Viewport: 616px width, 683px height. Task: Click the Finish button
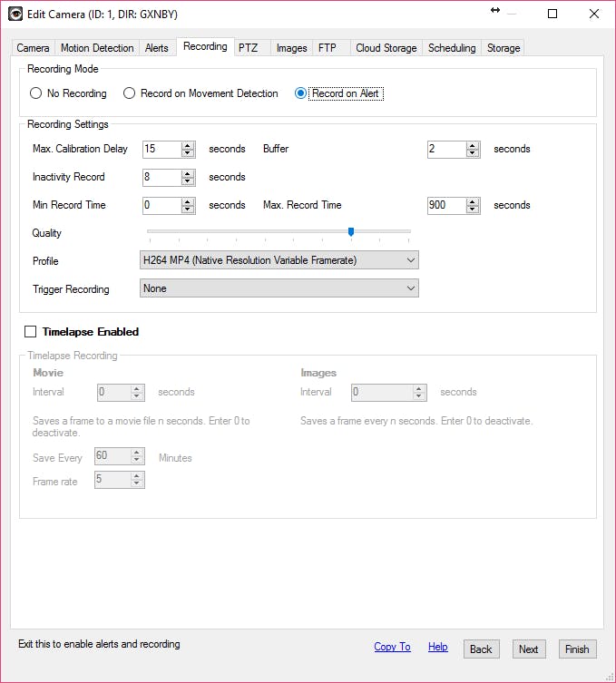pos(577,649)
